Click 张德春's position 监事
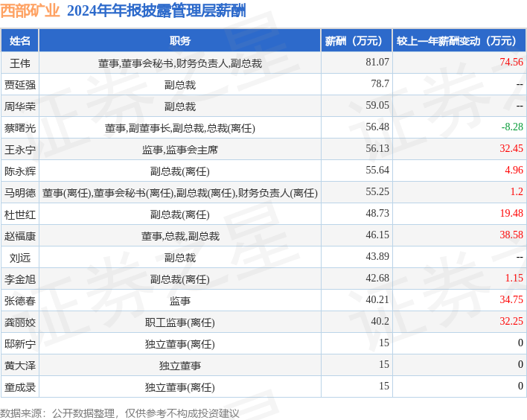The image size is (527, 420). [x=180, y=301]
